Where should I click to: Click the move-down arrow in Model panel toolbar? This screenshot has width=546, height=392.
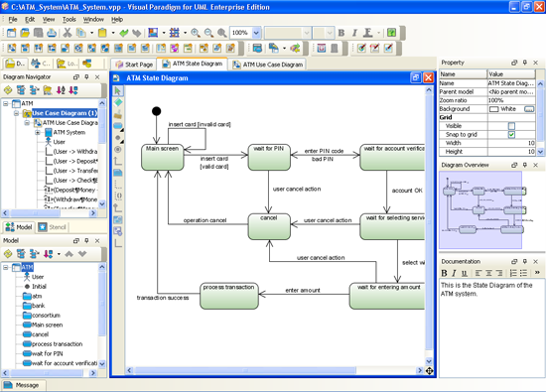point(82,254)
